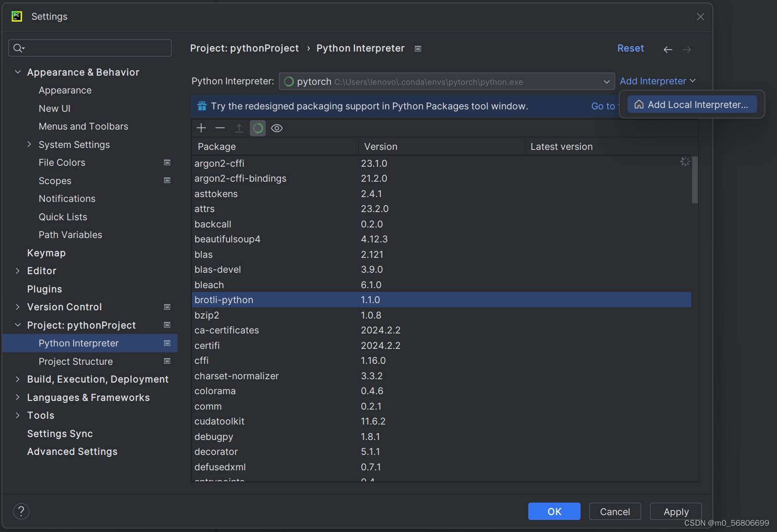The width and height of the screenshot is (777, 532).
Task: Click the Reset link
Action: point(630,48)
